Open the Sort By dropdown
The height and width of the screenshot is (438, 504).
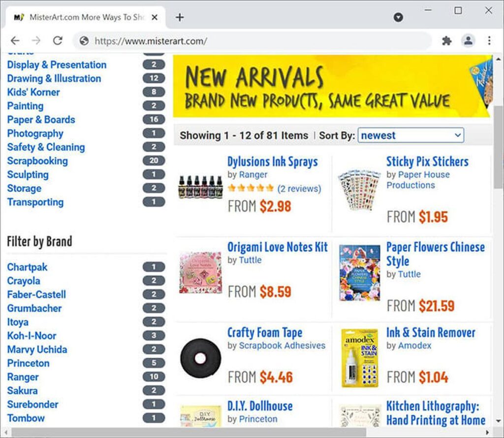pyautogui.click(x=410, y=135)
